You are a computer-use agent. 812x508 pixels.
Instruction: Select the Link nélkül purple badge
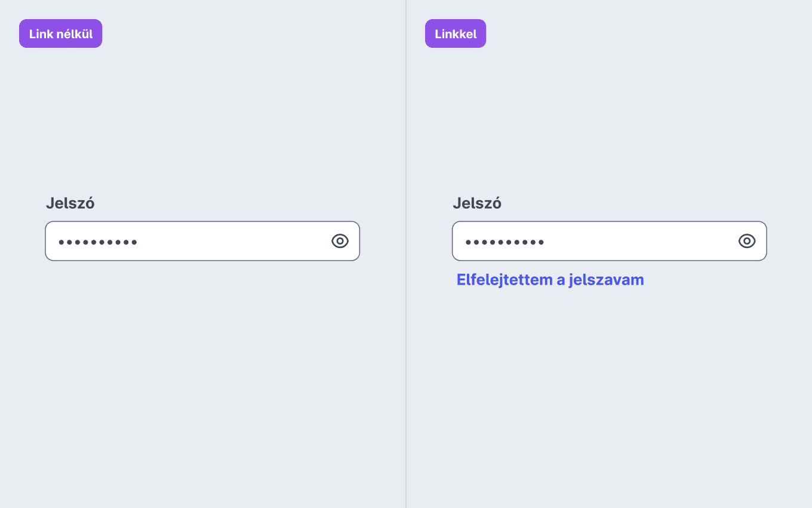(61, 33)
